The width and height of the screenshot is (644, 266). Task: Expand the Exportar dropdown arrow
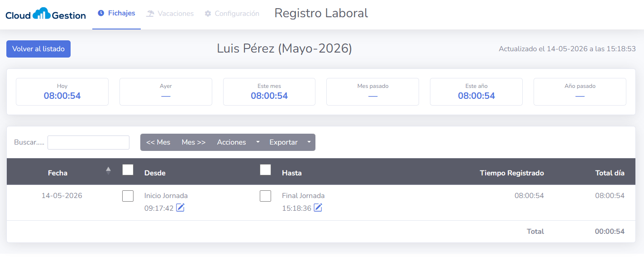(309, 142)
